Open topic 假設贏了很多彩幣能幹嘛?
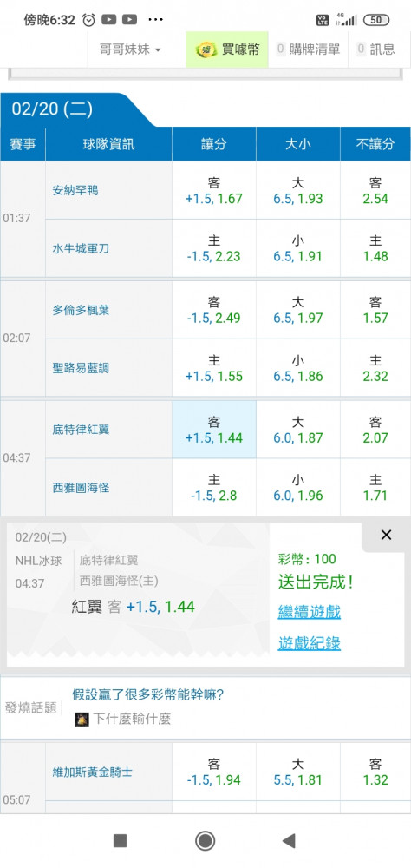 pos(147,694)
